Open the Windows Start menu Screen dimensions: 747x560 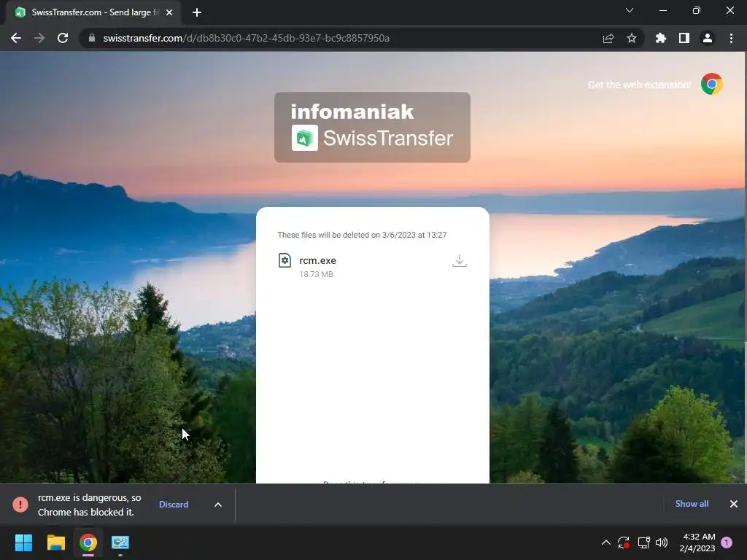coord(23,542)
